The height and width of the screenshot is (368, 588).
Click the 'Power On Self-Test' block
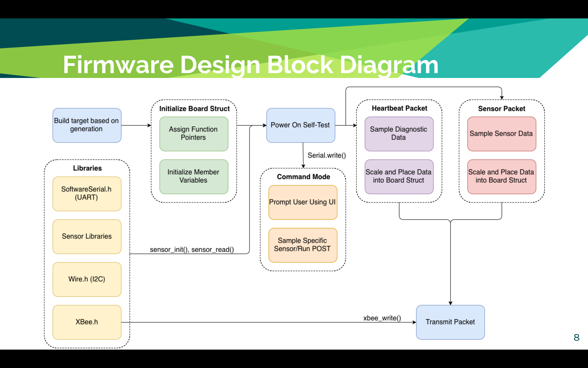click(x=301, y=125)
